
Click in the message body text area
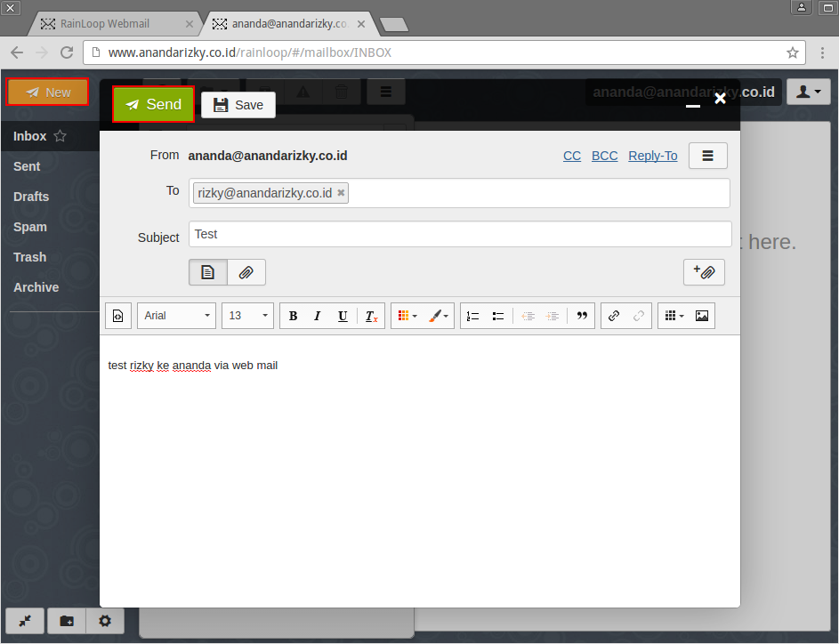pos(420,471)
